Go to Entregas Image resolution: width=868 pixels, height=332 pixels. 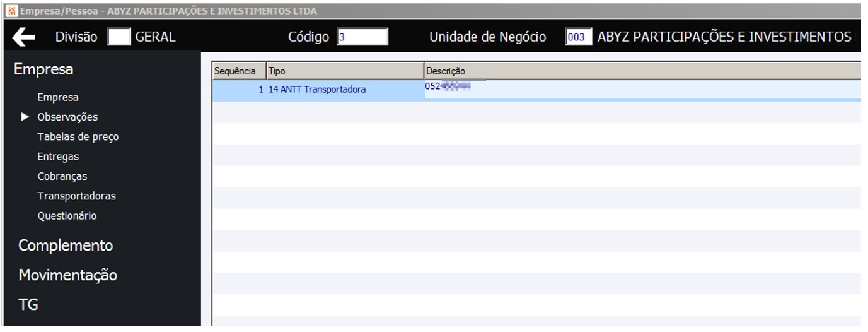point(58,157)
